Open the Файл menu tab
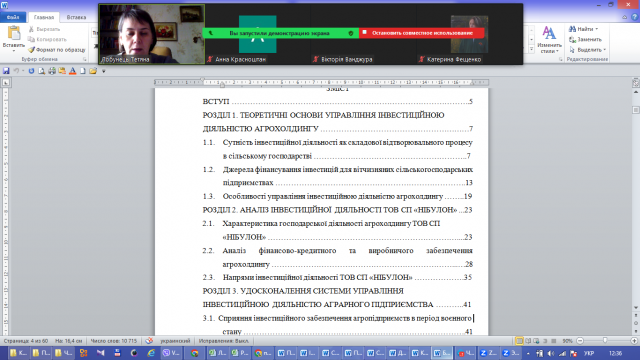The height and width of the screenshot is (360, 640). (x=13, y=17)
